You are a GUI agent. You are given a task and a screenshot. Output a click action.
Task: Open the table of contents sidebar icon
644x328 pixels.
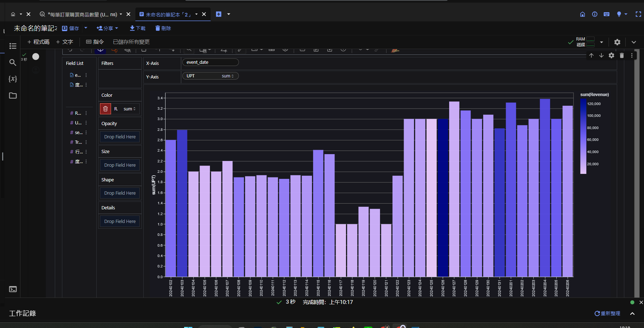[x=13, y=46]
